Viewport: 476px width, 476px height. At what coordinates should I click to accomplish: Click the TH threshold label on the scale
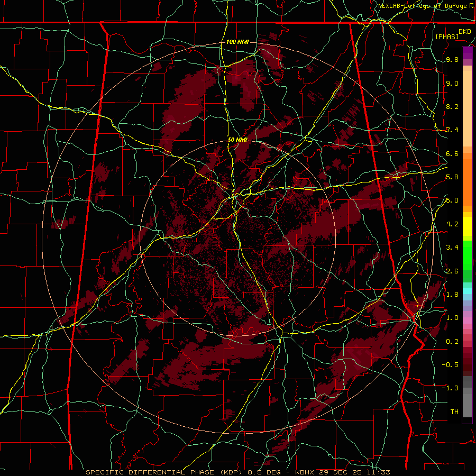454,411
